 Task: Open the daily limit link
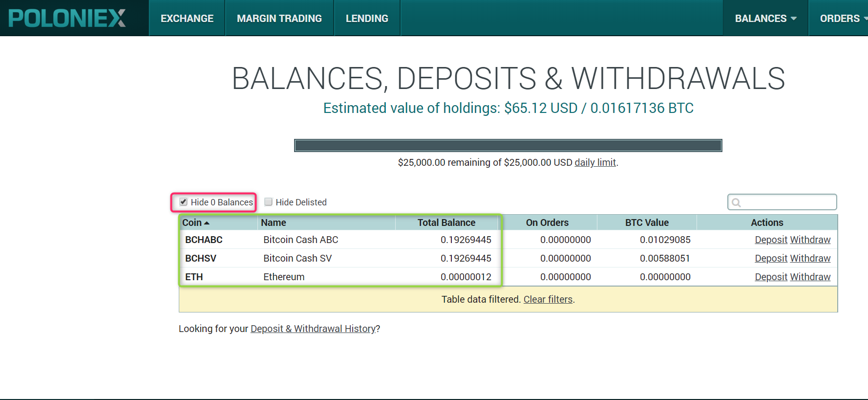pyautogui.click(x=595, y=162)
